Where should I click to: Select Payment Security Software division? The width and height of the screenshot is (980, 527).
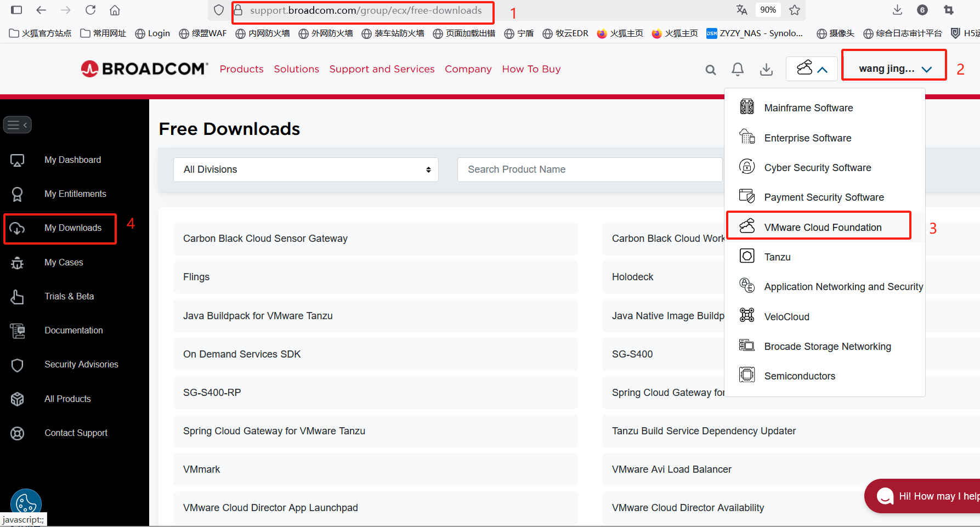[824, 197]
